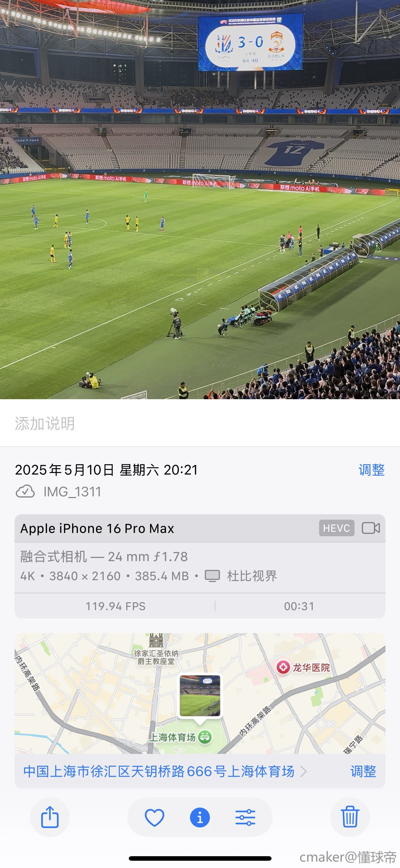Tap the 徐家汇 cathedral landmark icon
The height and width of the screenshot is (868, 400).
tap(156, 640)
